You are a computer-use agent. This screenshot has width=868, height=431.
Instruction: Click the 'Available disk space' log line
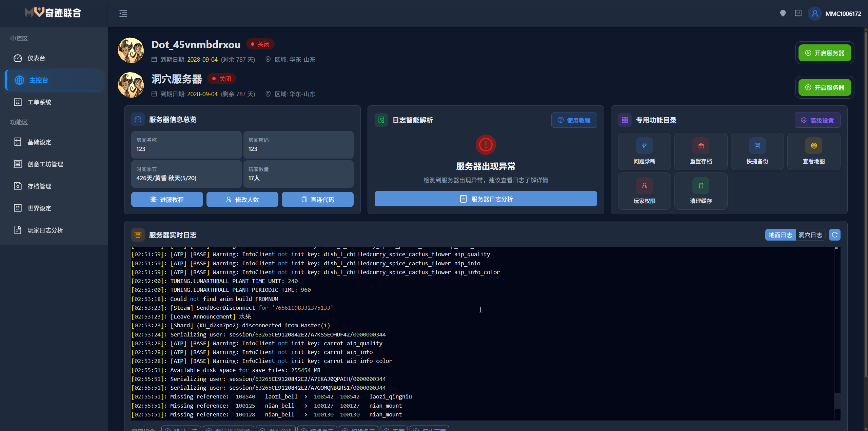click(226, 370)
